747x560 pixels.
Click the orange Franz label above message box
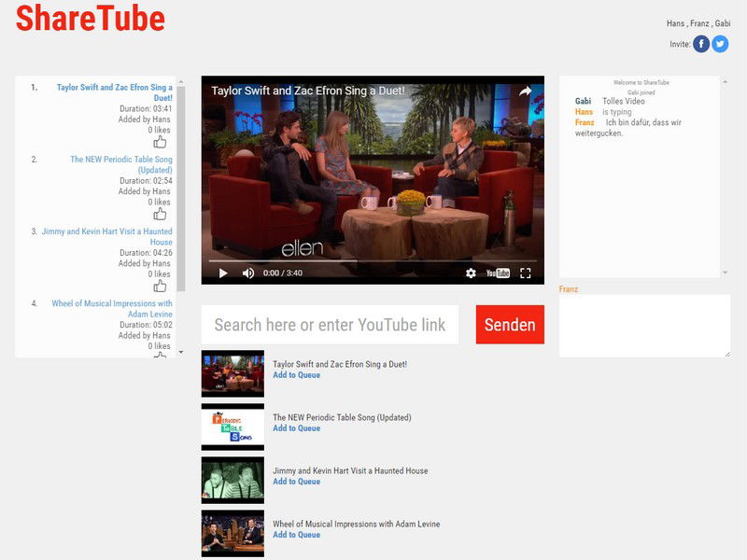pyautogui.click(x=569, y=289)
